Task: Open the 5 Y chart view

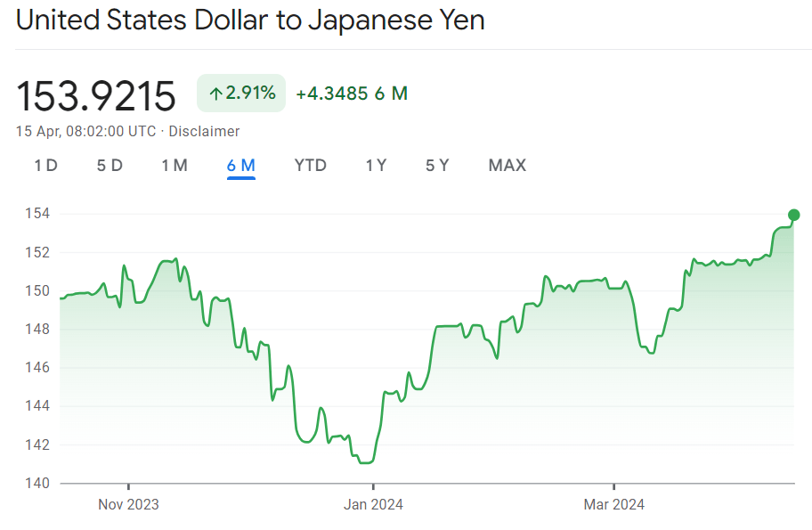Action: (437, 166)
